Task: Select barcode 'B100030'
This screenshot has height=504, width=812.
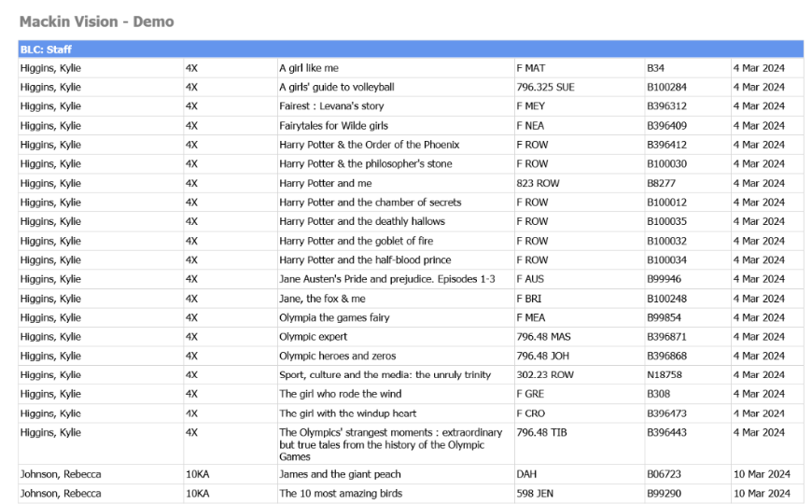Action: (x=666, y=163)
